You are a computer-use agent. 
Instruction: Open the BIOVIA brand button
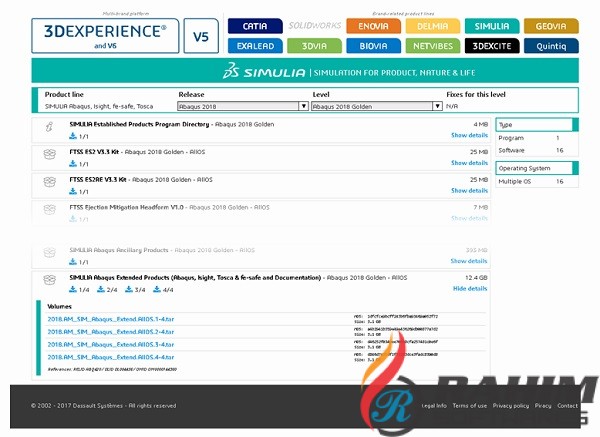pos(373,46)
